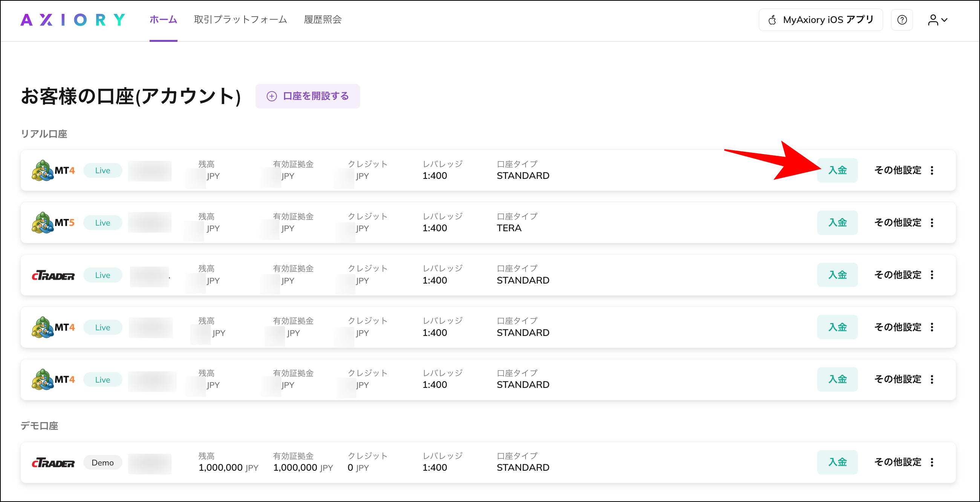
Task: Click the user profile icon in the header
Action: (933, 20)
